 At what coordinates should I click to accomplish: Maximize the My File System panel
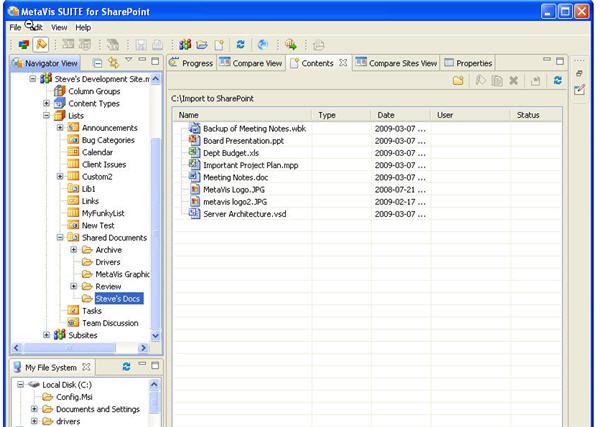(156, 367)
